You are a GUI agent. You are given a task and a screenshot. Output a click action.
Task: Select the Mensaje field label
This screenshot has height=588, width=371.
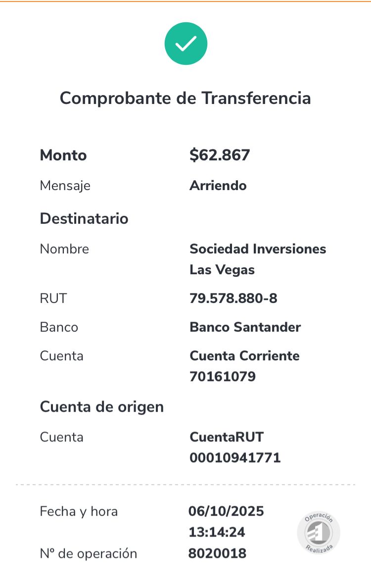pos(65,186)
